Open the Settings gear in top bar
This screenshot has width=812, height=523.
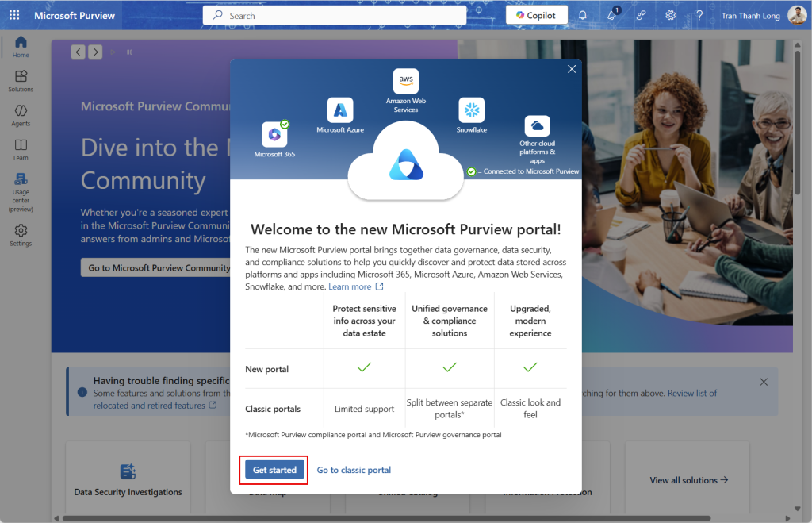click(670, 15)
